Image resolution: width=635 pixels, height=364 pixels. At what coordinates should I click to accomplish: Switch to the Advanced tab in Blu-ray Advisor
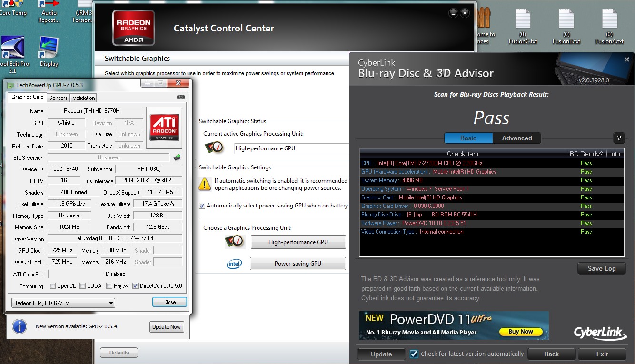click(517, 138)
